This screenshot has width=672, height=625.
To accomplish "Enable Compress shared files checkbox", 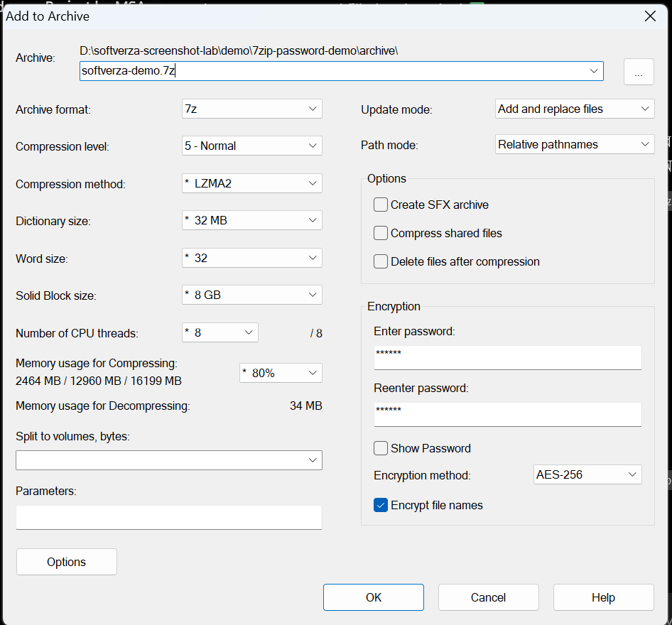I will [x=381, y=233].
